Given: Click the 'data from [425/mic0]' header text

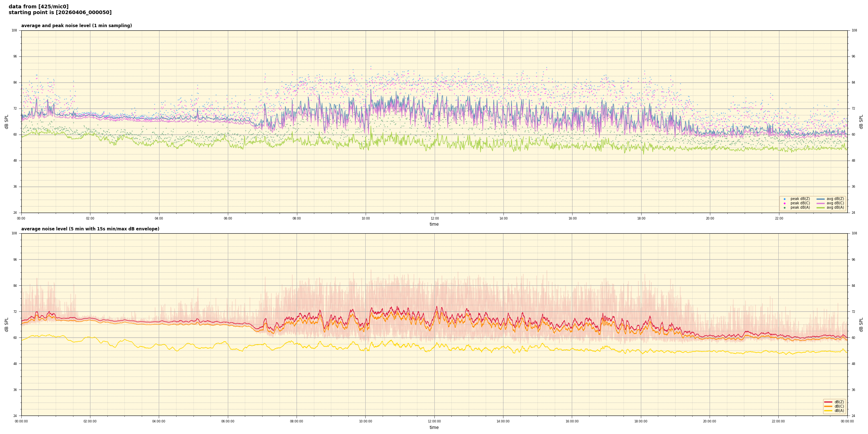Looking at the screenshot, I should pos(38,7).
